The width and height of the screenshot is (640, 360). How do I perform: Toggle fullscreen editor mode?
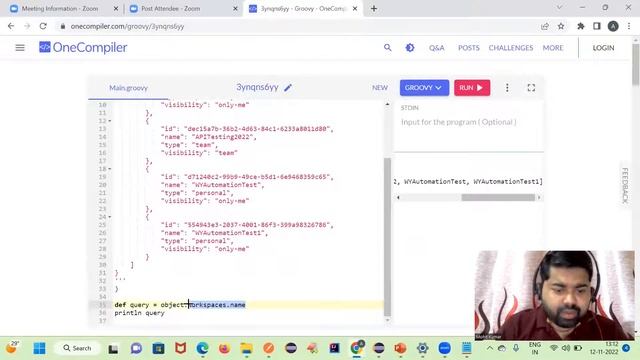[531, 88]
